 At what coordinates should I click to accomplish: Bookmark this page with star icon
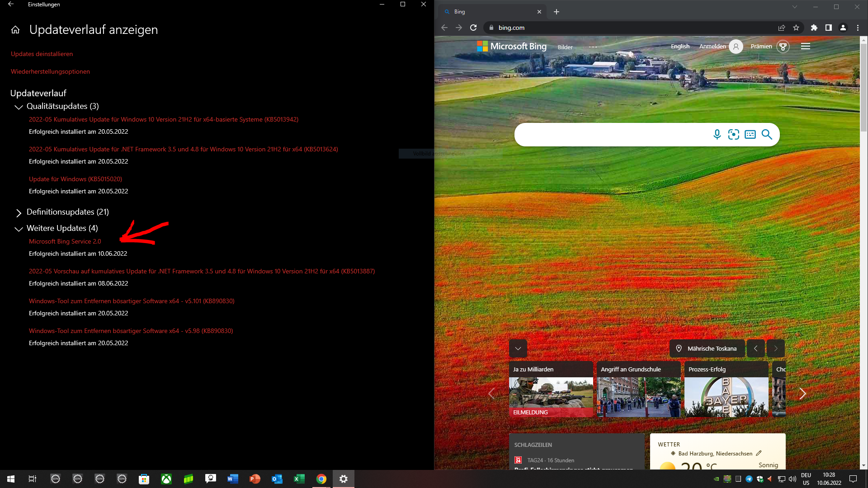coord(796,28)
